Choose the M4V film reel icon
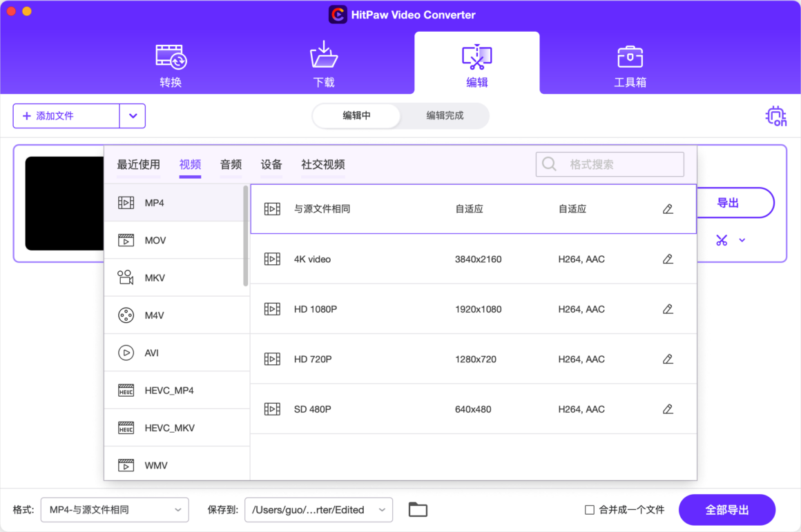801x532 pixels. (x=126, y=315)
